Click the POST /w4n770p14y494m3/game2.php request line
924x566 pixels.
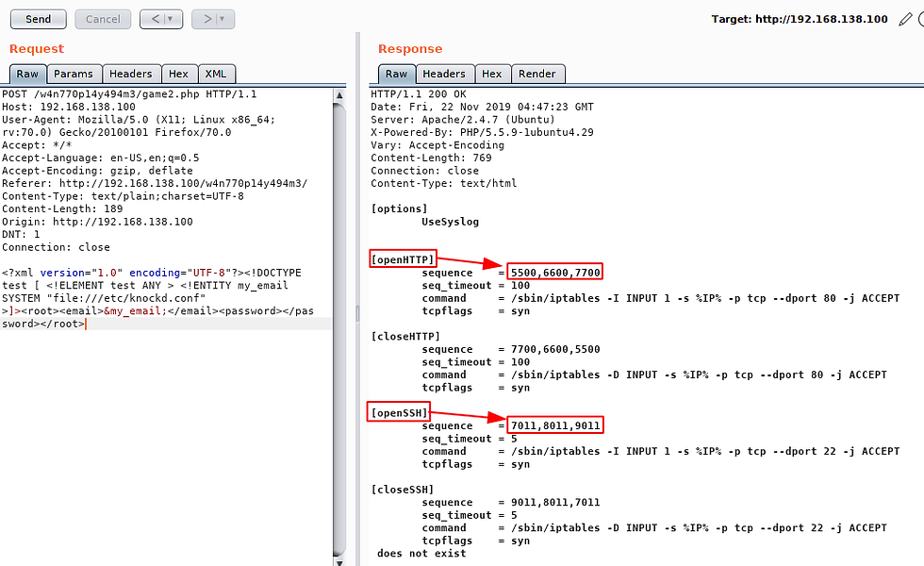point(130,94)
